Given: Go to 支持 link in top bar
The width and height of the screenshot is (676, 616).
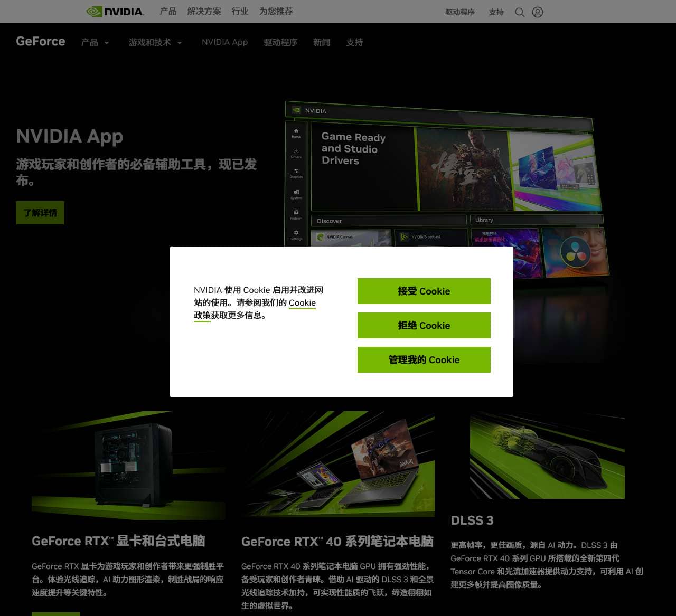Looking at the screenshot, I should point(496,12).
